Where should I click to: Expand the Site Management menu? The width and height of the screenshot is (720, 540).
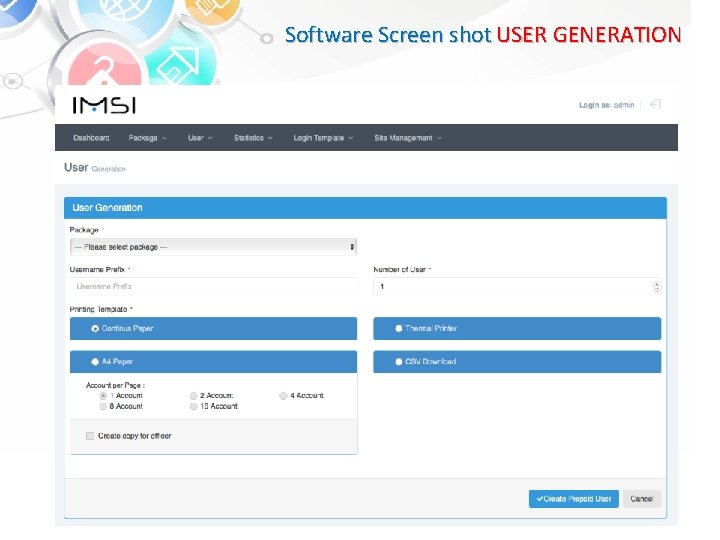pyautogui.click(x=408, y=138)
